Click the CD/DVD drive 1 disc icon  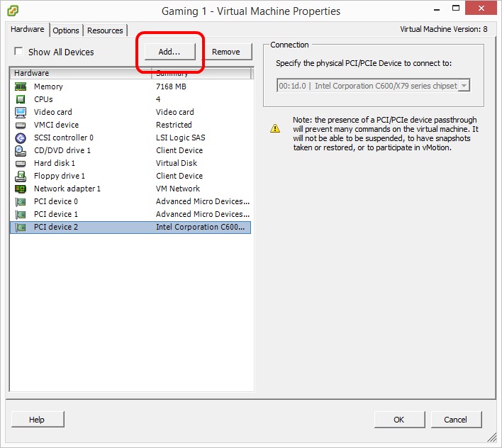point(21,150)
